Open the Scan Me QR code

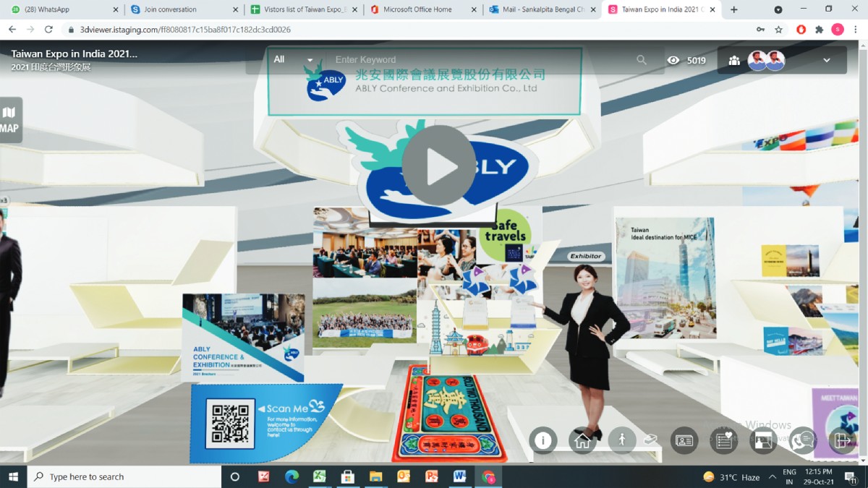(x=230, y=424)
